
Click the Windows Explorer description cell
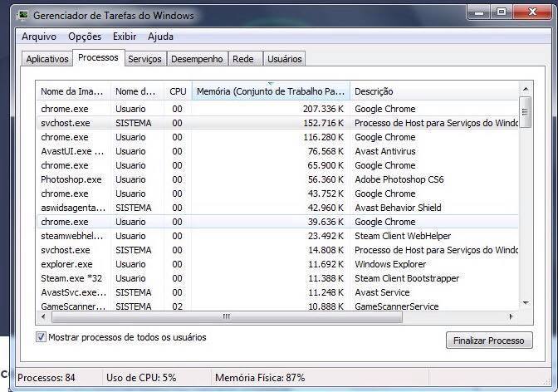coord(390,264)
